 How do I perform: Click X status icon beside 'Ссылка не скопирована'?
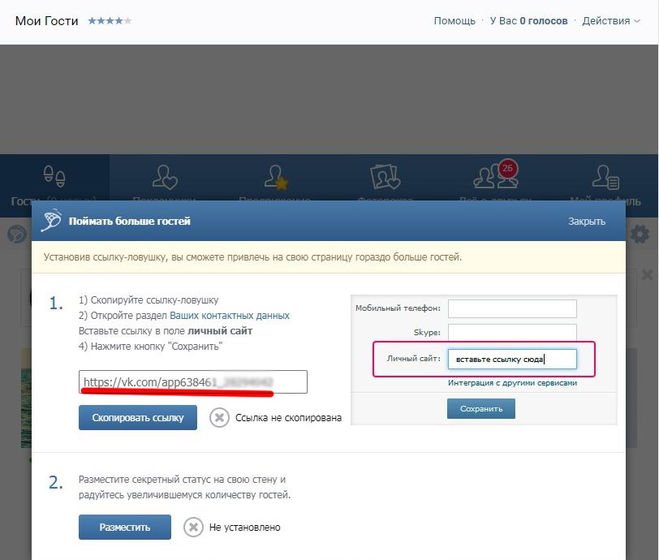click(x=219, y=418)
